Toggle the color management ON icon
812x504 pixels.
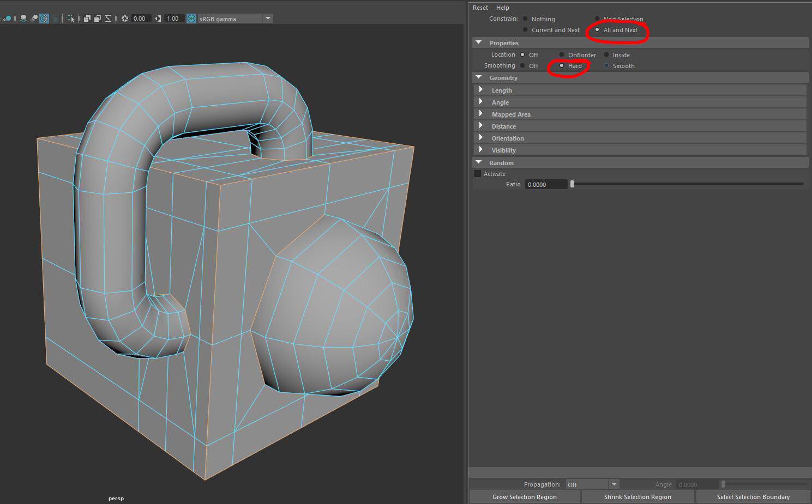tap(191, 18)
